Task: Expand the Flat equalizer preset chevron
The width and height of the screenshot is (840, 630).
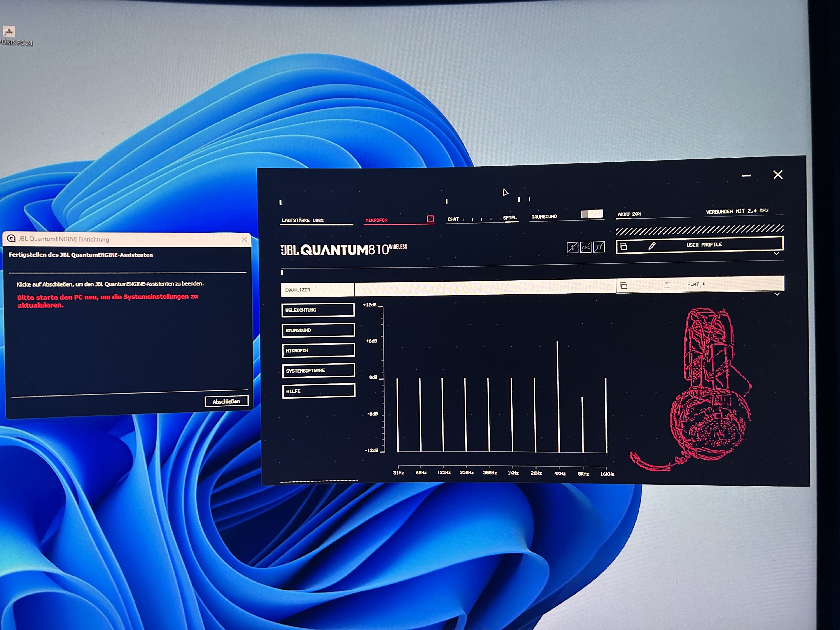Action: (777, 294)
